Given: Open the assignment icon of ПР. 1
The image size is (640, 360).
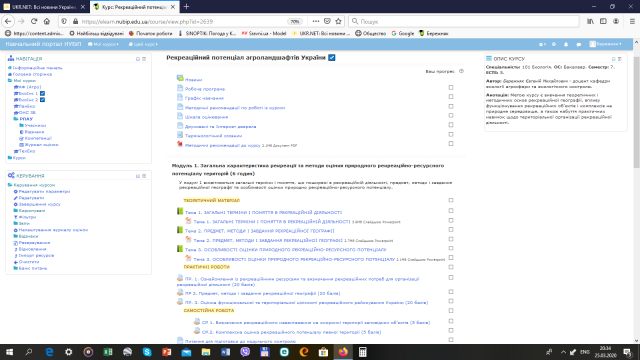Looking at the screenshot, I should [180, 278].
